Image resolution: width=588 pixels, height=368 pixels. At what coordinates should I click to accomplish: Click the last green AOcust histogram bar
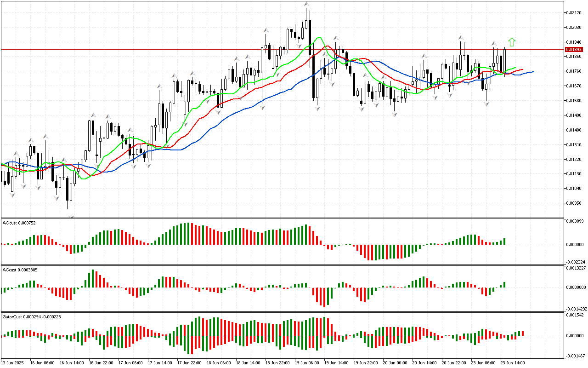[504, 241]
